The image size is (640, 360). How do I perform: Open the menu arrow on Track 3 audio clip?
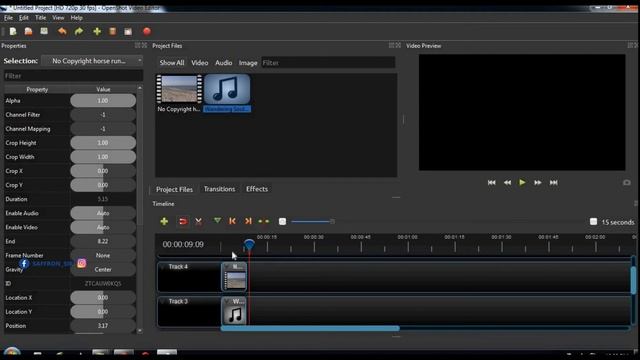click(227, 301)
